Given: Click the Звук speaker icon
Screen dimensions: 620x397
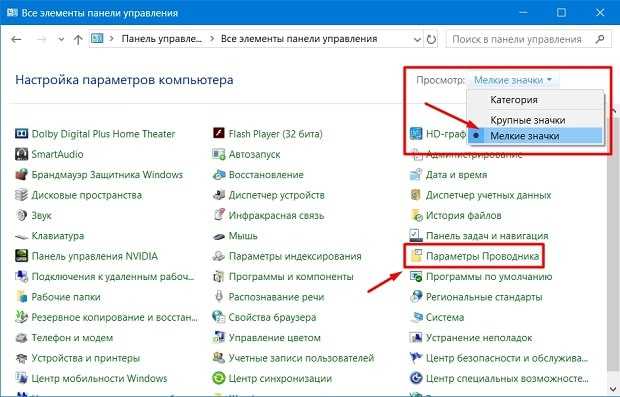Looking at the screenshot, I should [21, 216].
